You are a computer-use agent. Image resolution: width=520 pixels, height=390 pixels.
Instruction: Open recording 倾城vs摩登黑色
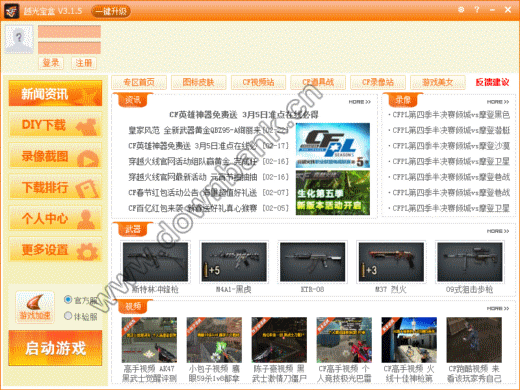click(x=451, y=115)
